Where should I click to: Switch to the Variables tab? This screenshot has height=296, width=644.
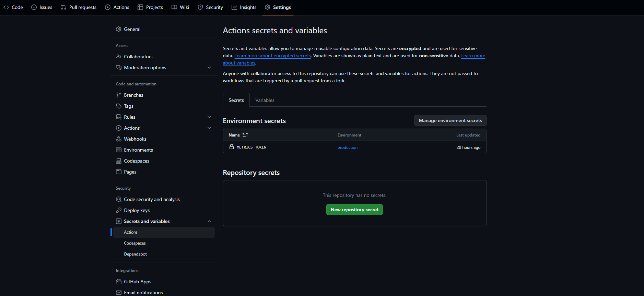[265, 100]
